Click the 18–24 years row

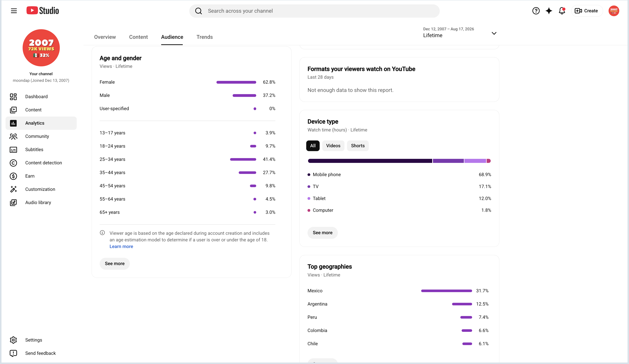(x=187, y=146)
